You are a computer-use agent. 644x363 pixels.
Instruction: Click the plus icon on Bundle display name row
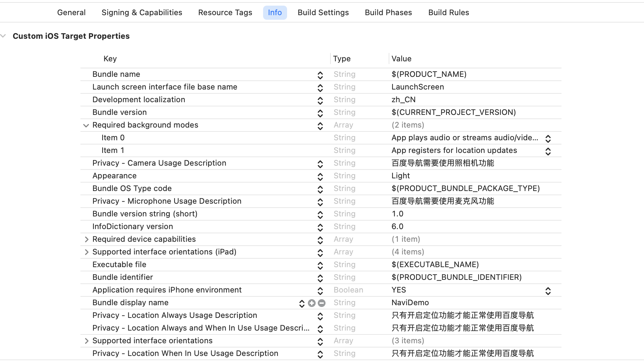(x=311, y=303)
